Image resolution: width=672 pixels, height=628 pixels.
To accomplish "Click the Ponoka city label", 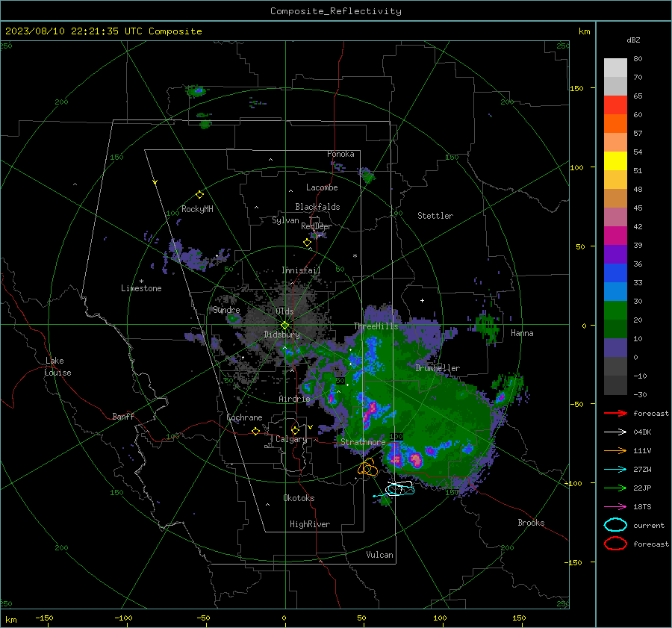I will [340, 154].
